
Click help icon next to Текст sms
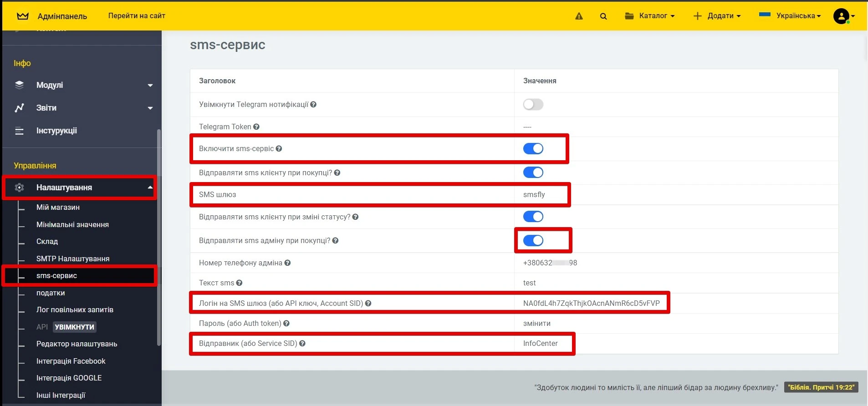pos(239,283)
